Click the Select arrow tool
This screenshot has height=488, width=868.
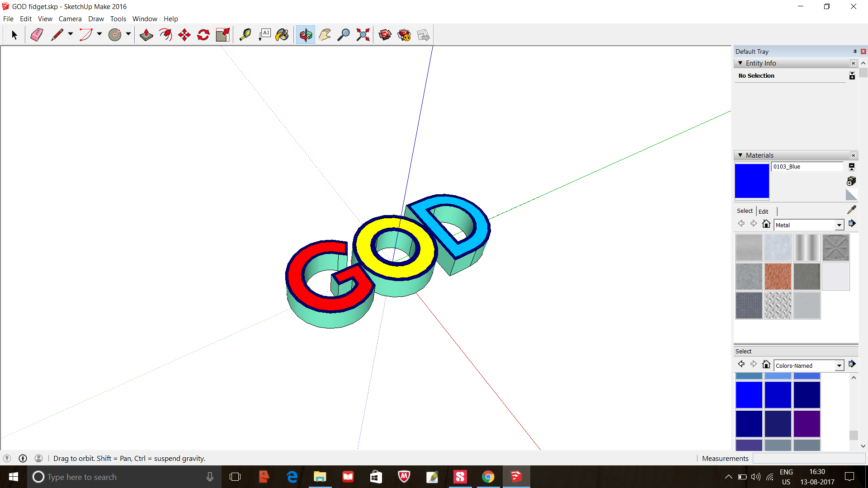(14, 34)
